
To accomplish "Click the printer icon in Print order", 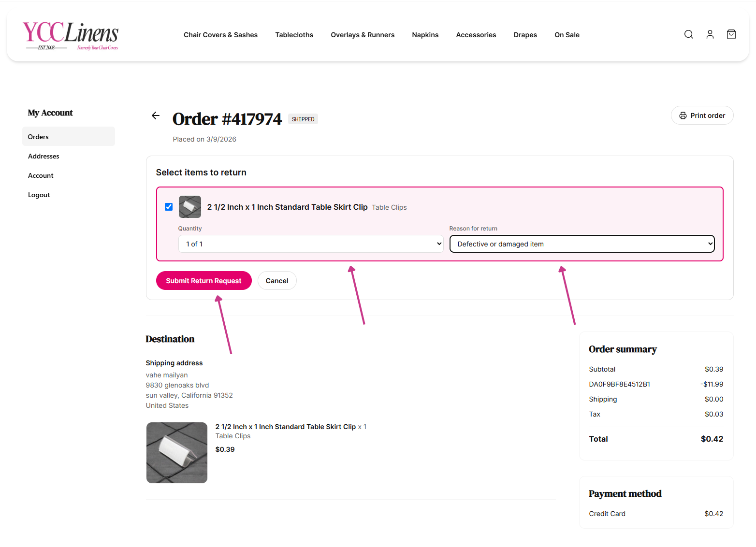I will click(x=683, y=115).
